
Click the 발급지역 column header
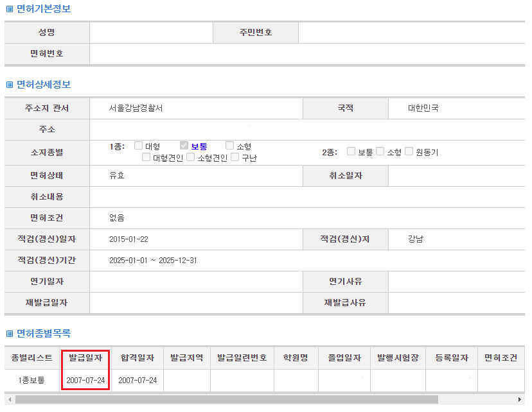click(187, 358)
